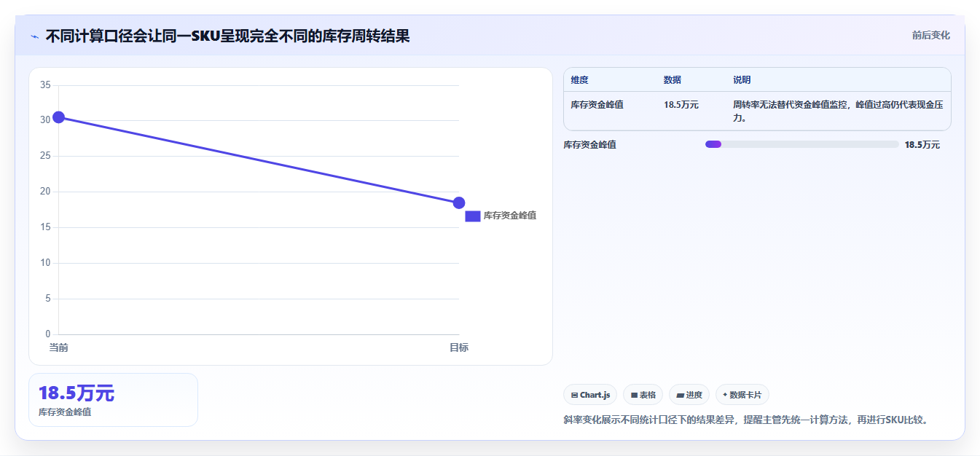
Task: Click the 库存资金峰值 cell in the table
Action: click(x=597, y=105)
